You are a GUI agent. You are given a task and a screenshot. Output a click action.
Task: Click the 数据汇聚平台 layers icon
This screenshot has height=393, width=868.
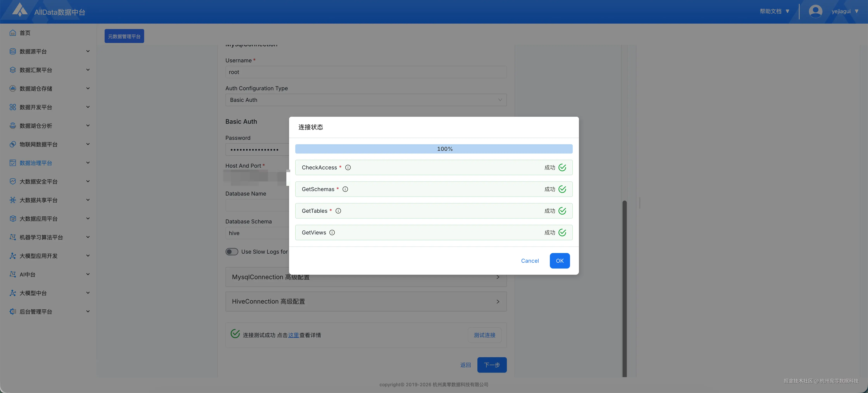pyautogui.click(x=13, y=70)
